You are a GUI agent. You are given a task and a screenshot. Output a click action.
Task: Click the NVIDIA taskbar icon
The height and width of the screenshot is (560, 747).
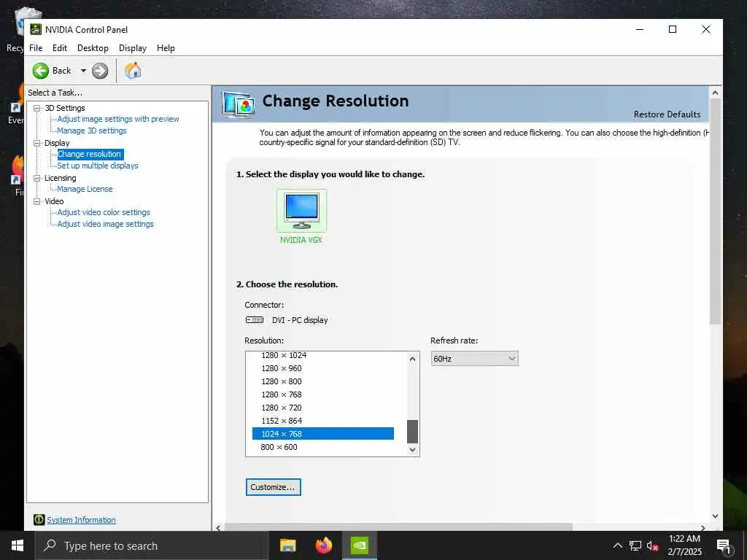tap(360, 545)
